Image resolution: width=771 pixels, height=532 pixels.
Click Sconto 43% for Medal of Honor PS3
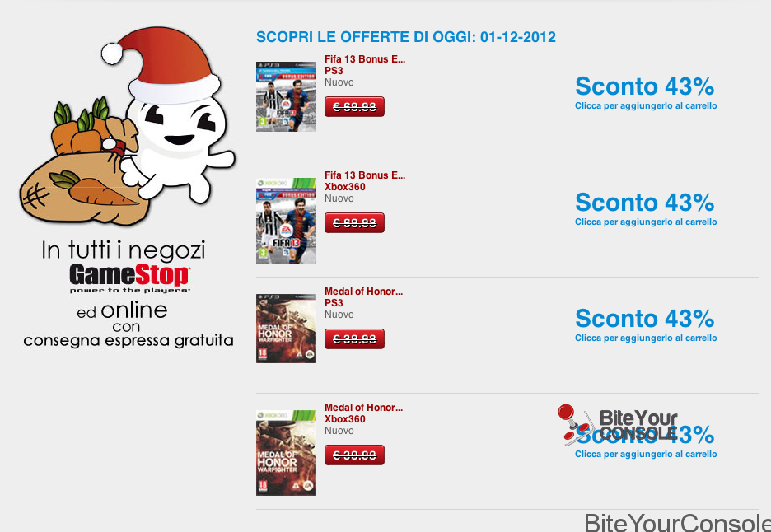click(645, 319)
